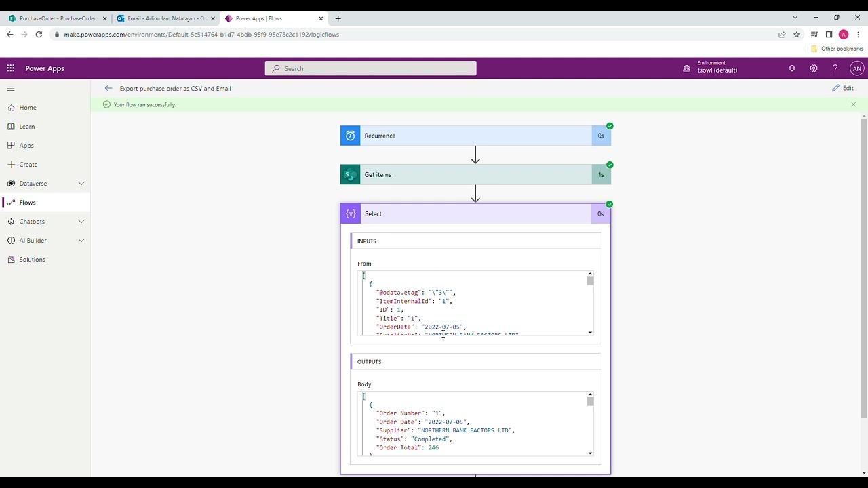The image size is (868, 488).
Task: Open the Chrome three-dot menu
Action: 858,35
